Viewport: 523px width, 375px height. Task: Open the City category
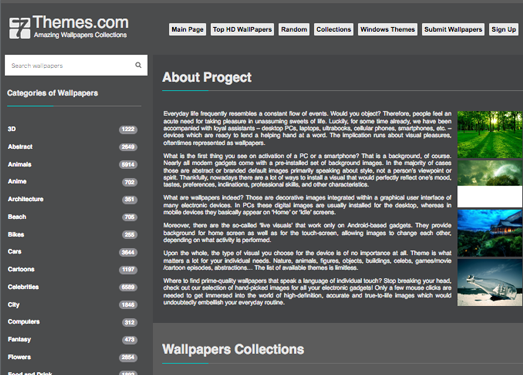(13, 305)
